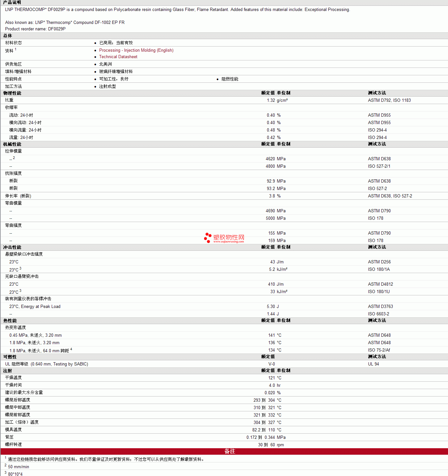This screenshot has width=448, height=476.
Task: Click the 已商用：当前有效 material status
Action: click(x=116, y=43)
